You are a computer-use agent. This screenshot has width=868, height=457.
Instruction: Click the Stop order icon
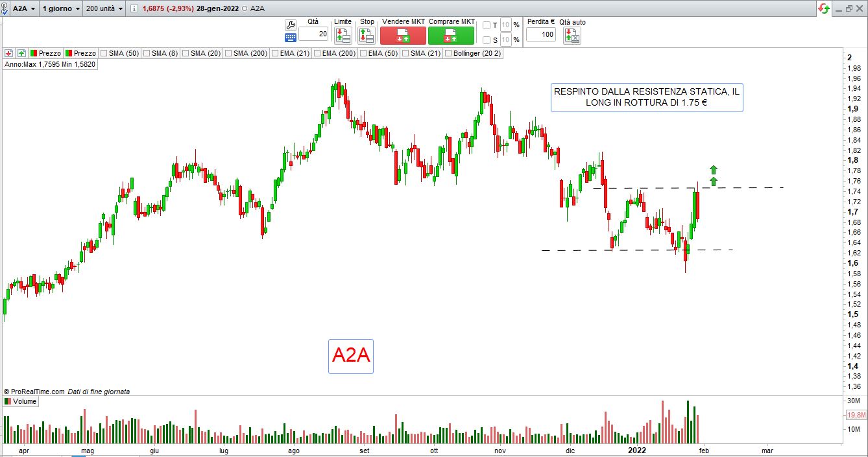tap(367, 35)
